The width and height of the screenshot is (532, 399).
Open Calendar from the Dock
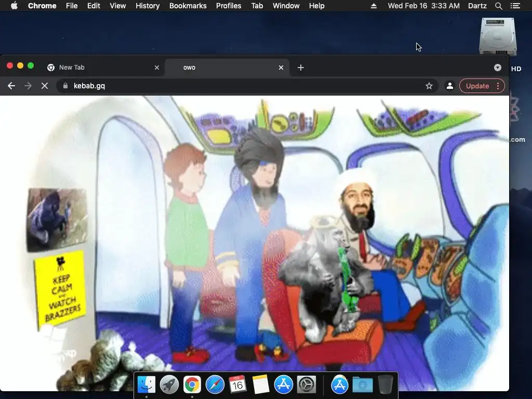click(237, 385)
